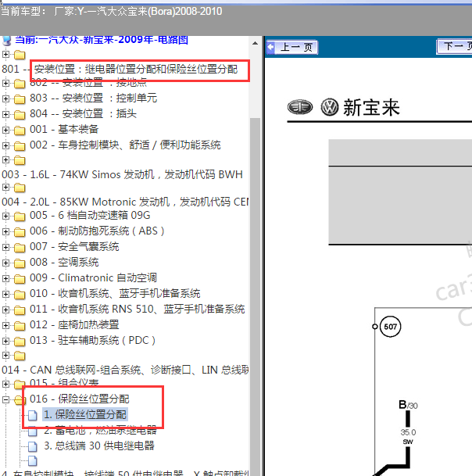Screen dimensions: 472x476
Task: Click the tree panel vertical scrollbar thumb
Action: click(x=255, y=297)
